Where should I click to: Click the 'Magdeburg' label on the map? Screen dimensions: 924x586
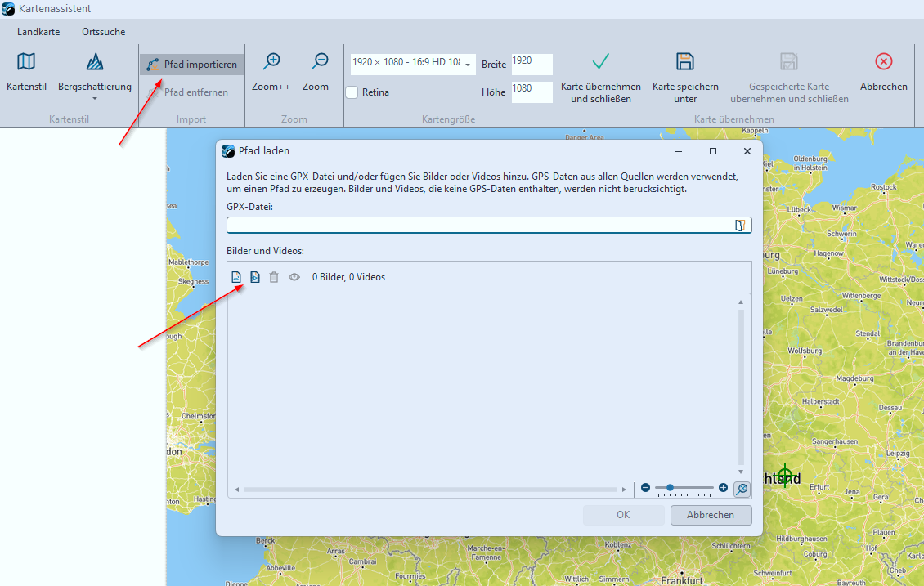854,378
